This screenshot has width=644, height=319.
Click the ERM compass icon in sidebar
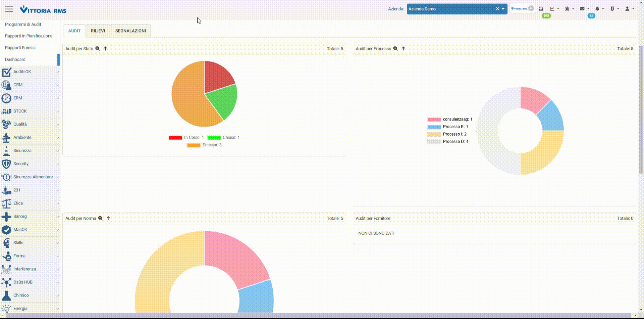point(6,98)
